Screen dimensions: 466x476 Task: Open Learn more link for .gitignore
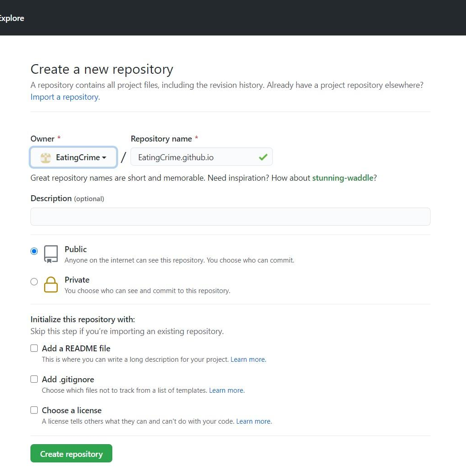tap(226, 390)
